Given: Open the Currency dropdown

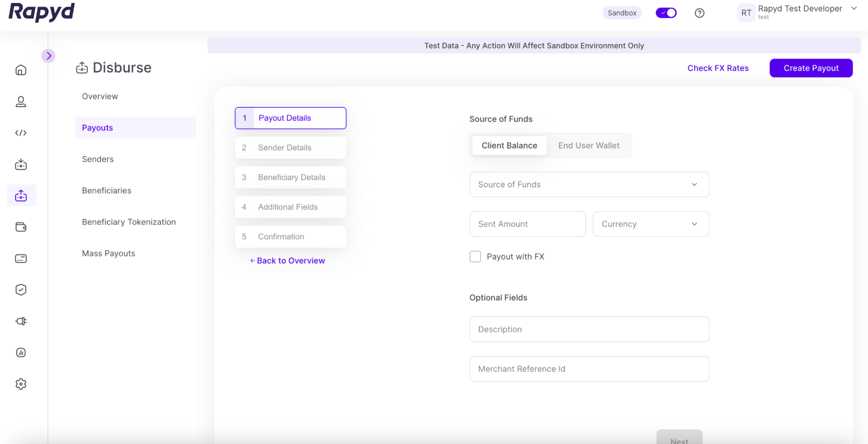Looking at the screenshot, I should coord(650,224).
